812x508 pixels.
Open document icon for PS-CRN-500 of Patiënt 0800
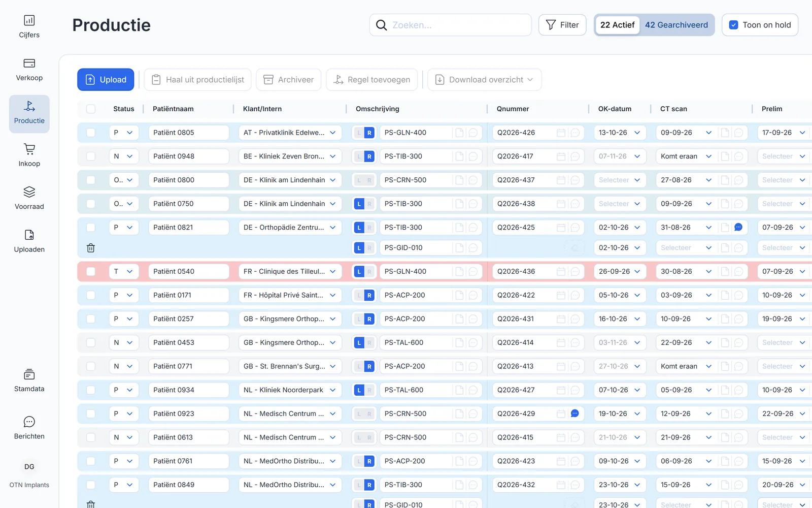point(459,180)
